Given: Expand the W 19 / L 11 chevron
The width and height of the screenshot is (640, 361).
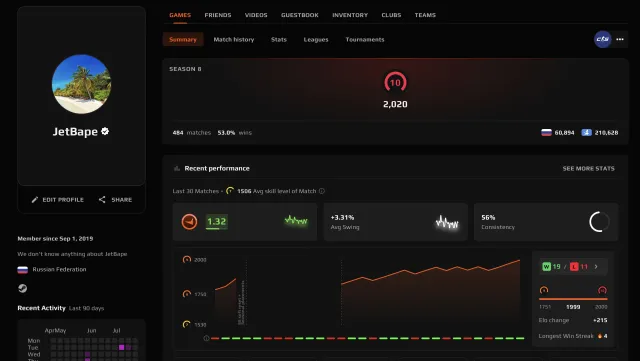Looking at the screenshot, I should tap(596, 267).
